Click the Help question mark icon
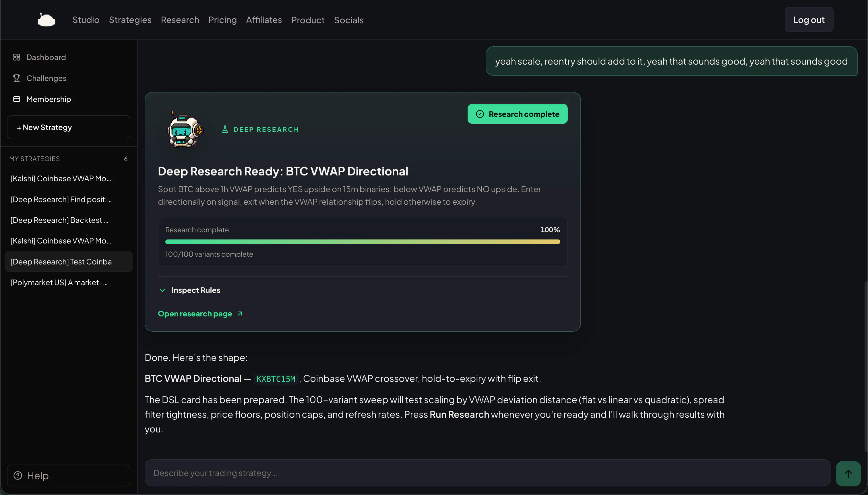This screenshot has height=495, width=868. tap(18, 475)
